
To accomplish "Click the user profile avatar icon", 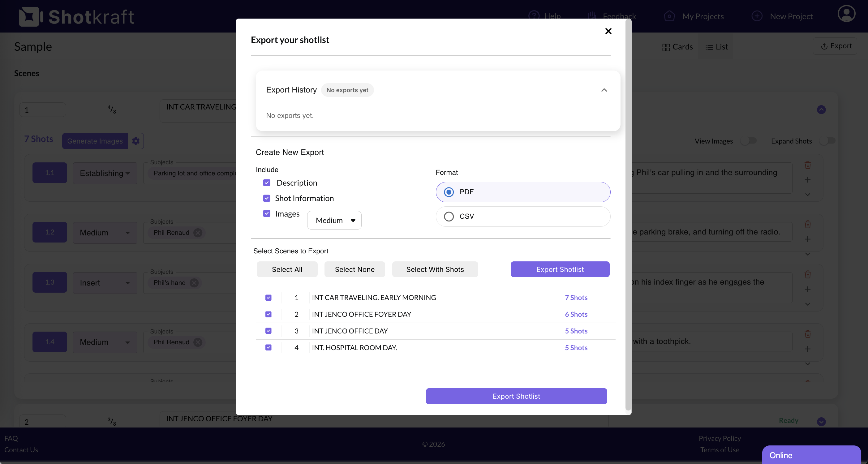I will coord(846,14).
